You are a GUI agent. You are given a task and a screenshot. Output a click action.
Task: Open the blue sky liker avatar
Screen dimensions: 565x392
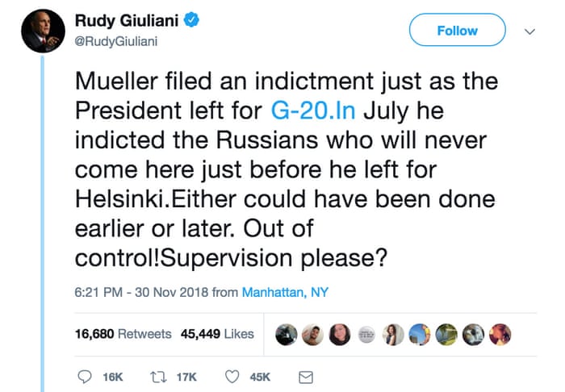pyautogui.click(x=420, y=334)
